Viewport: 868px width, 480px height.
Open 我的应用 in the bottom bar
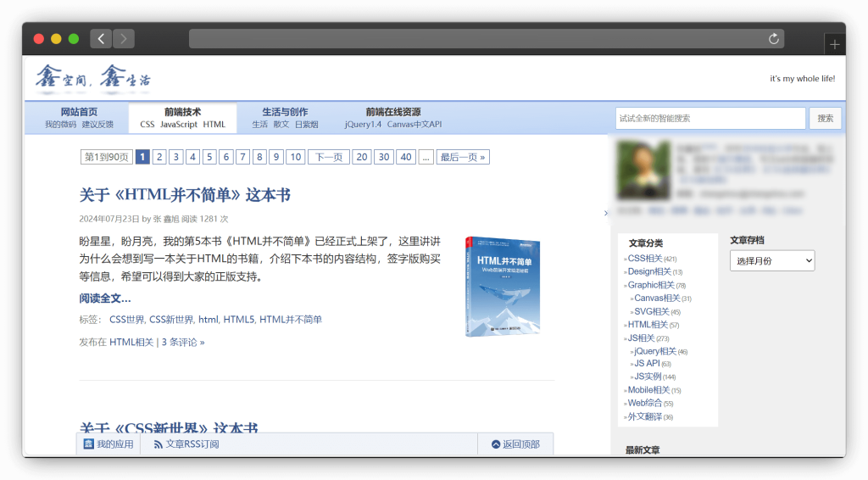[x=108, y=444]
